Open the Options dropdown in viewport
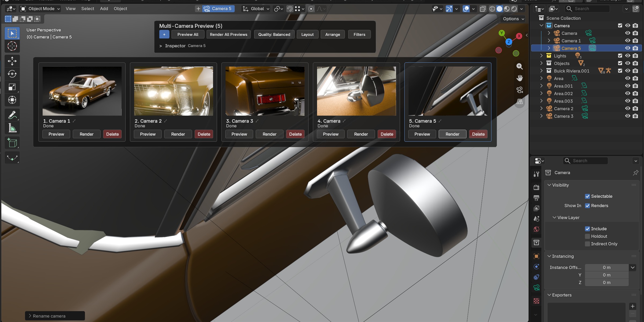644x322 pixels. point(513,19)
